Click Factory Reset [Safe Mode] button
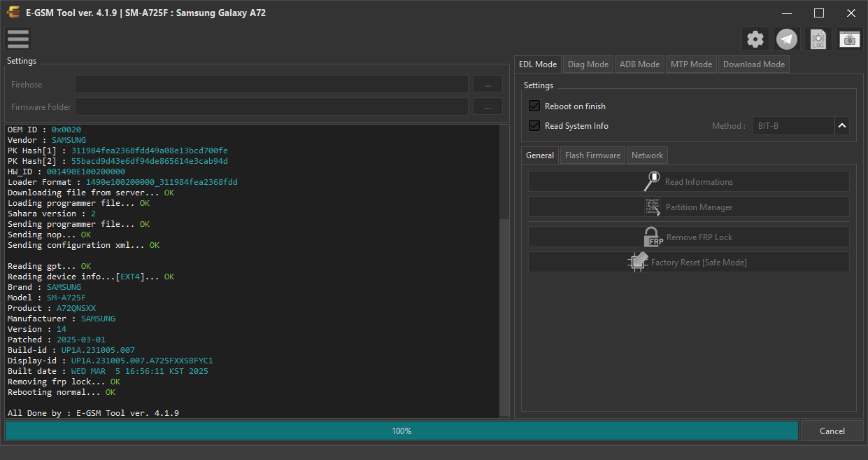The width and height of the screenshot is (868, 460). [689, 262]
